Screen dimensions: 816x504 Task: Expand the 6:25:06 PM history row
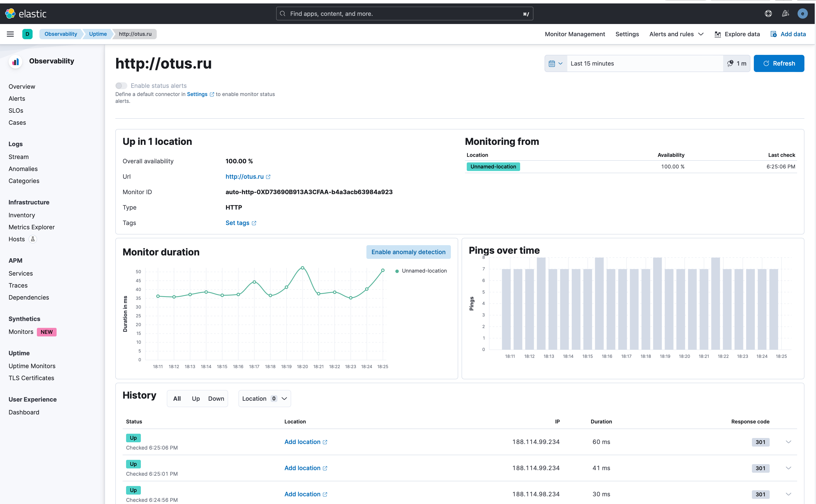click(x=788, y=442)
